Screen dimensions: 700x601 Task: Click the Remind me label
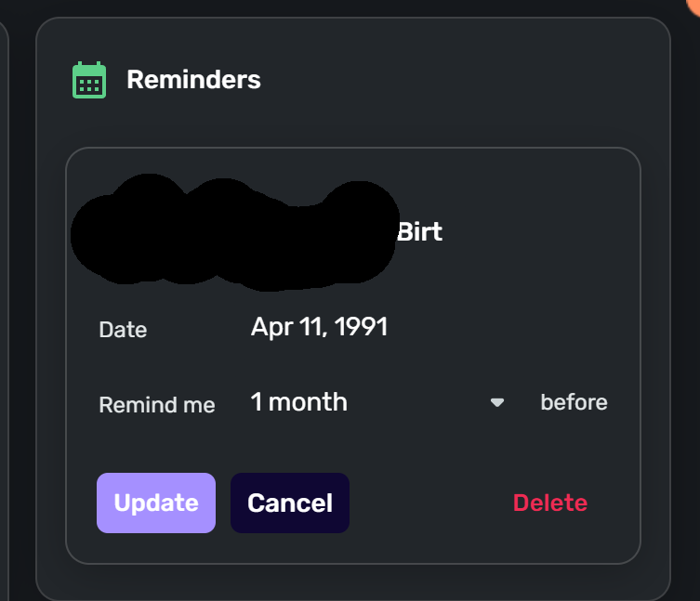[156, 405]
